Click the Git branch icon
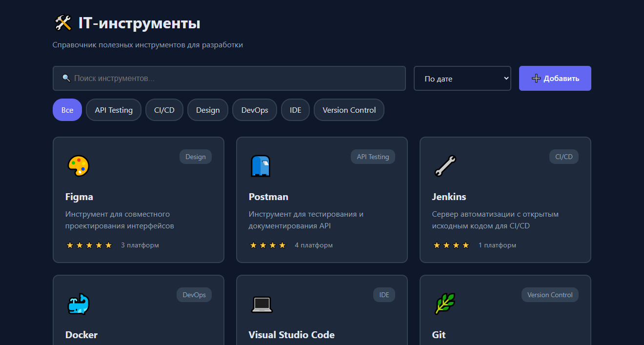 tap(444, 304)
